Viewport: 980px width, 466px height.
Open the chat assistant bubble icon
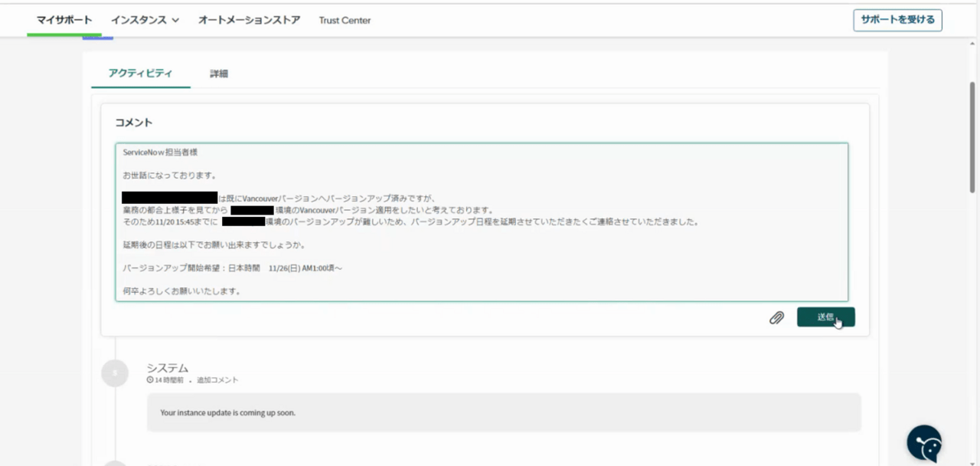point(924,443)
